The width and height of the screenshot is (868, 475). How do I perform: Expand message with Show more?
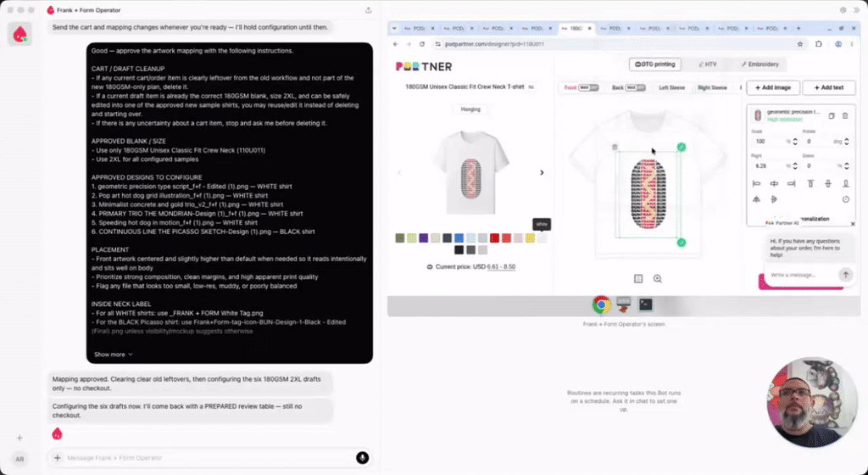(113, 355)
